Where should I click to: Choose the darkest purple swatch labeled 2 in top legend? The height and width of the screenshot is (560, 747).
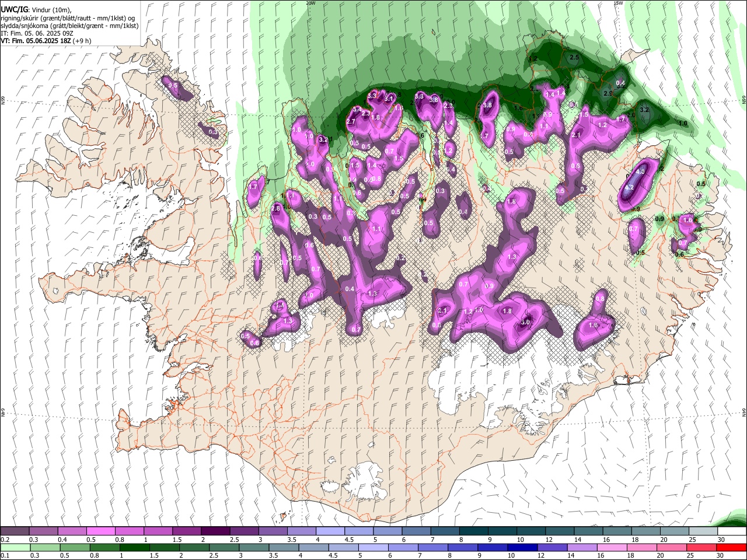pos(215,531)
